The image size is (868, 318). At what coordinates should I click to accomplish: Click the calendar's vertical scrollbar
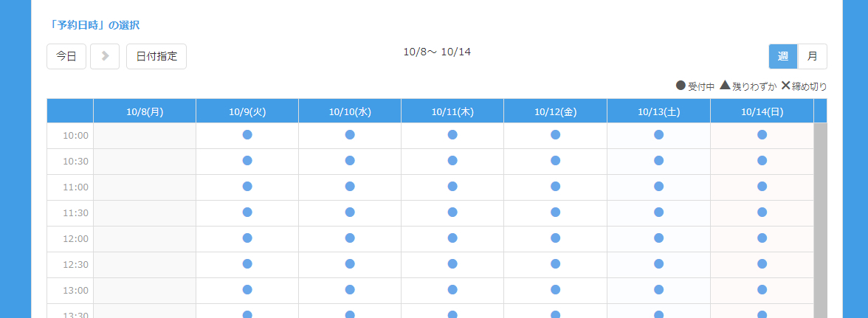click(820, 221)
